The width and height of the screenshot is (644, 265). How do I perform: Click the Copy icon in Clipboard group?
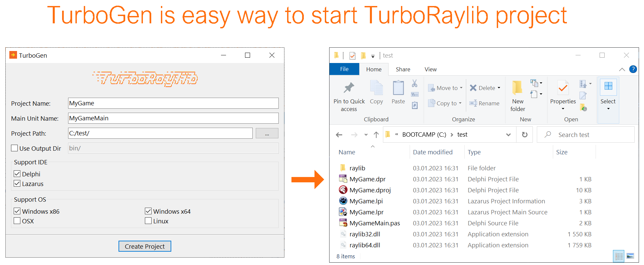[x=377, y=88]
